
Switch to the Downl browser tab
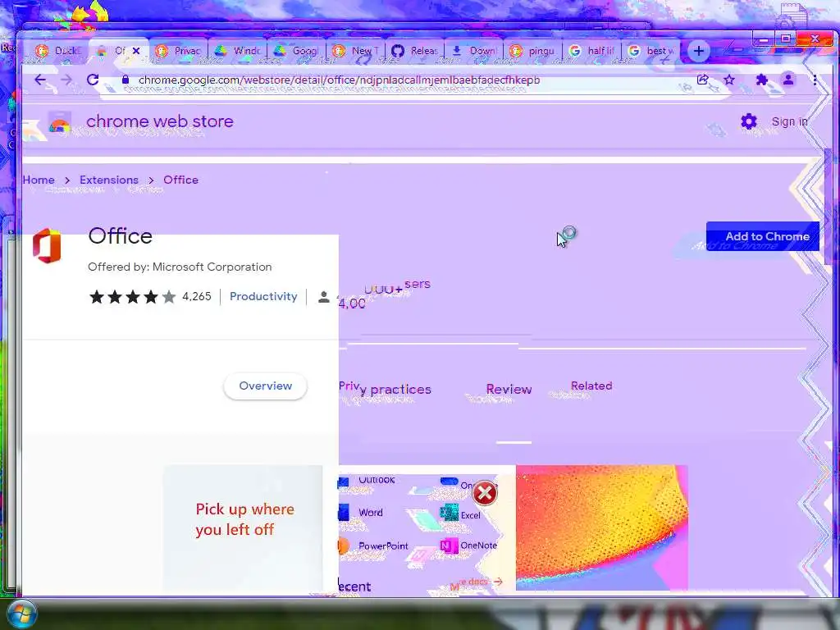tap(473, 51)
